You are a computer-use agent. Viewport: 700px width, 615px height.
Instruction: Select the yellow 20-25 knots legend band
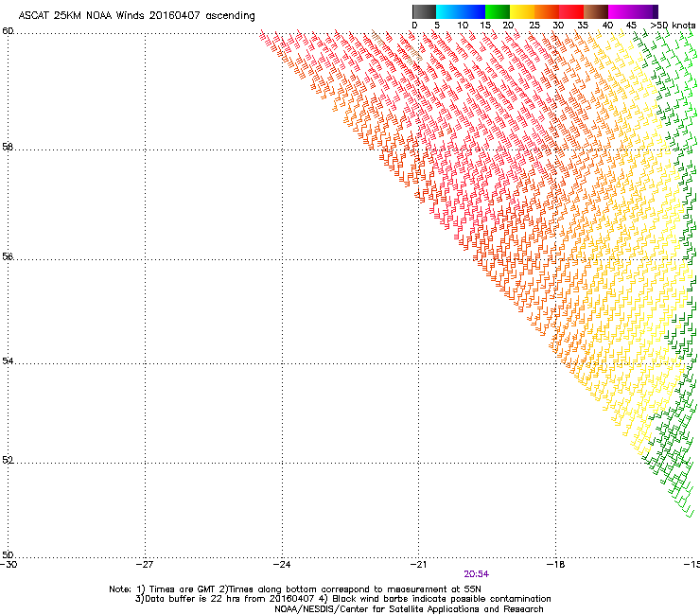[522, 11]
